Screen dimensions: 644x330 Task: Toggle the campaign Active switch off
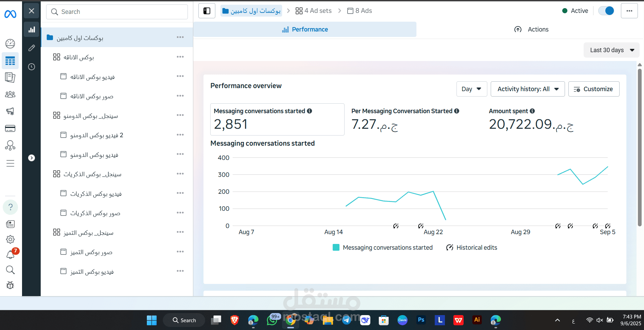pyautogui.click(x=606, y=11)
